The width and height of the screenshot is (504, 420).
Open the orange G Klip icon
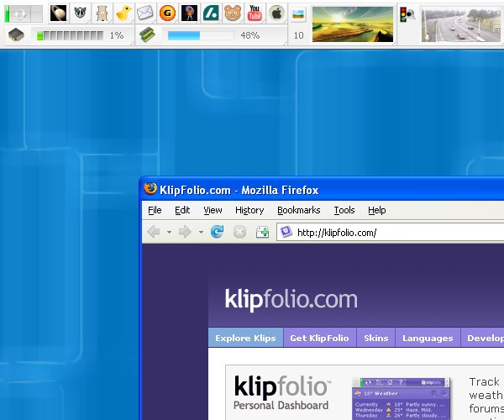click(x=167, y=13)
